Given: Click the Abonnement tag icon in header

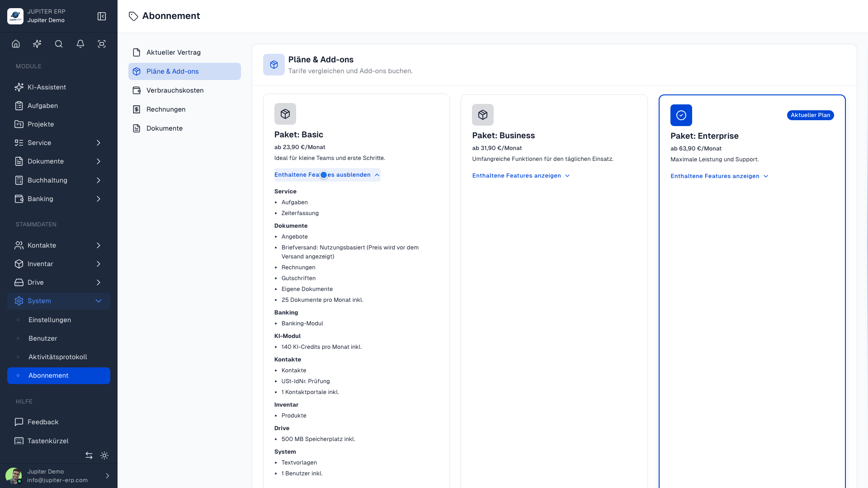Looking at the screenshot, I should click(x=133, y=16).
